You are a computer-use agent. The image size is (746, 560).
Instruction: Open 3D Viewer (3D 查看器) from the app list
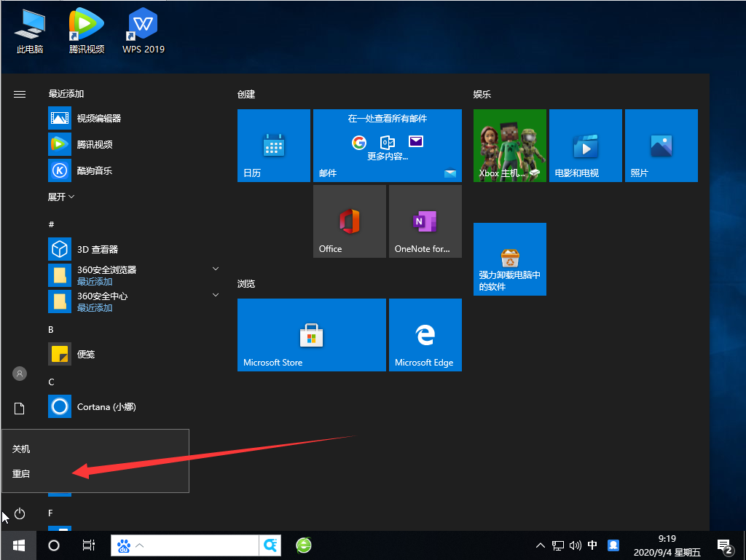98,249
